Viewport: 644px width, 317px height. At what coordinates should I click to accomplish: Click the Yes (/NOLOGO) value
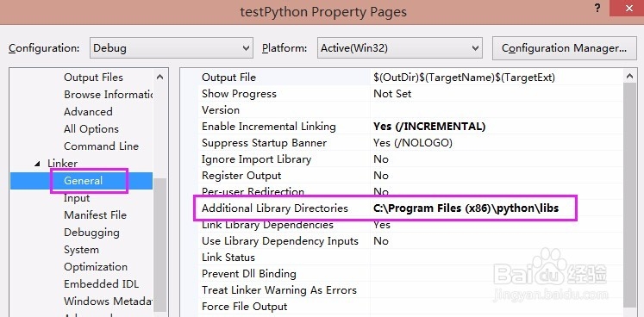click(413, 143)
